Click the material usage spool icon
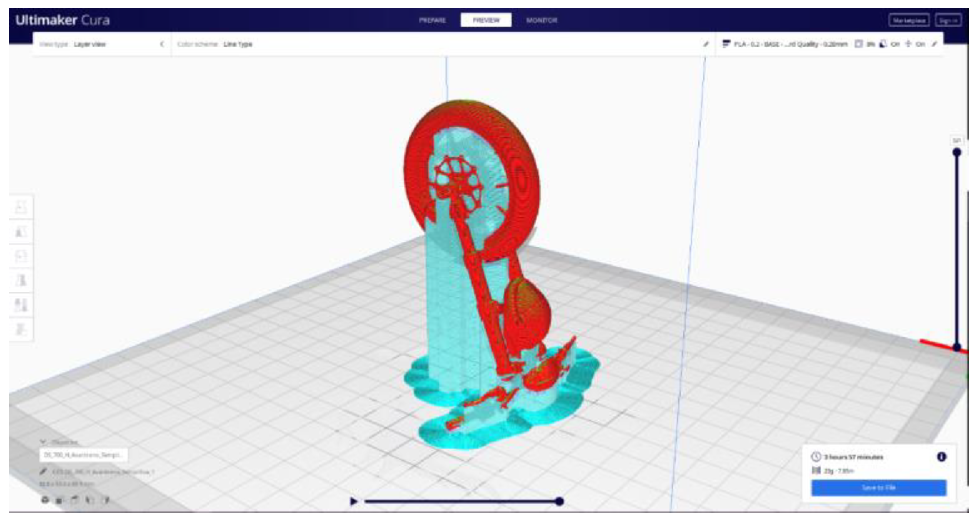Viewport: 980px width, 519px height. coord(816,470)
